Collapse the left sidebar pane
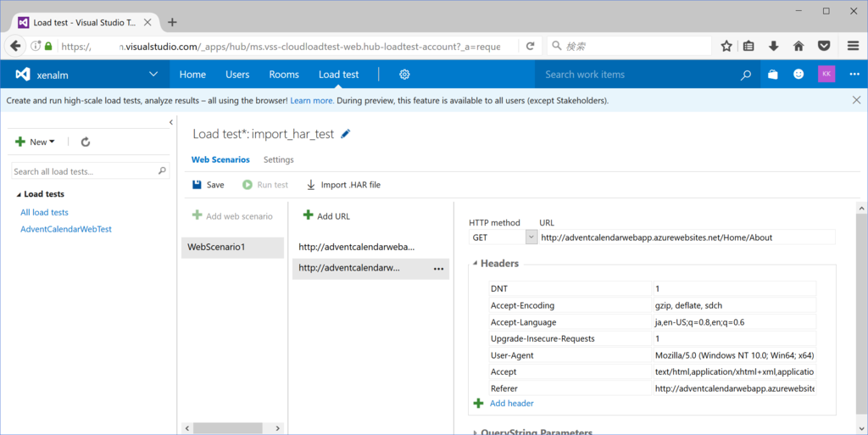The image size is (868, 435). coord(171,122)
